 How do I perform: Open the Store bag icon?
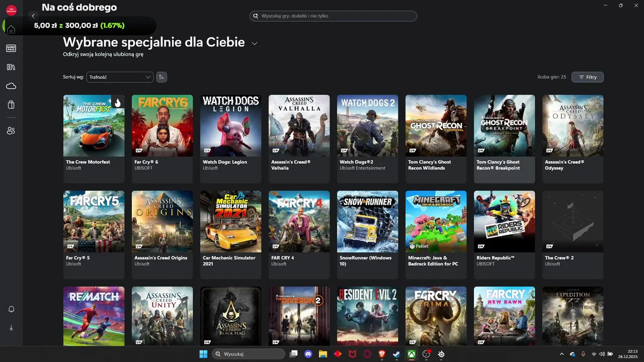tap(11, 105)
